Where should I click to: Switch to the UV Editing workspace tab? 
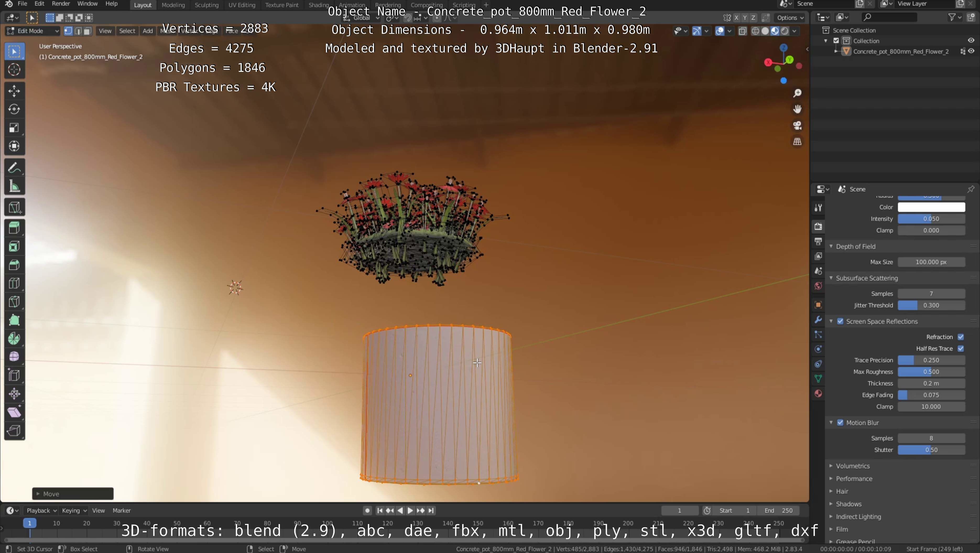click(242, 5)
